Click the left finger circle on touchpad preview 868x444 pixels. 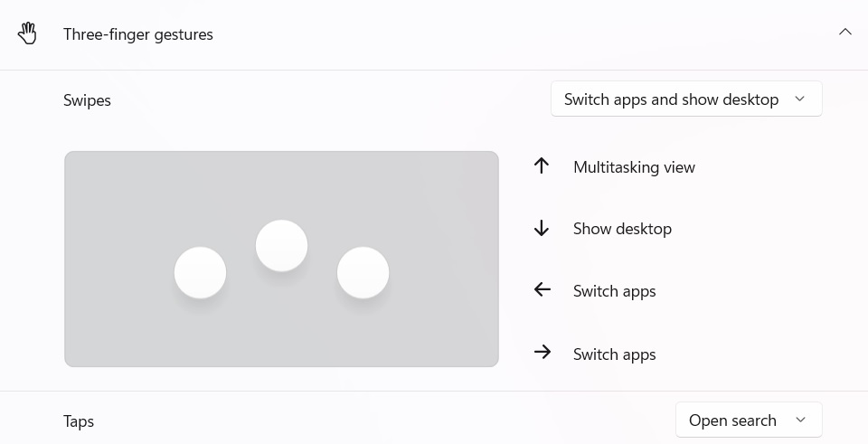(x=200, y=272)
